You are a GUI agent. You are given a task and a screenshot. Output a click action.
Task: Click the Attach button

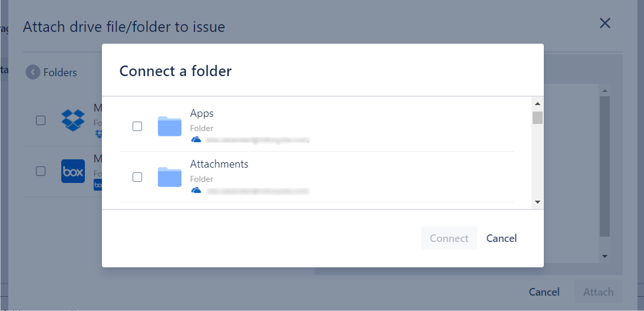click(598, 292)
